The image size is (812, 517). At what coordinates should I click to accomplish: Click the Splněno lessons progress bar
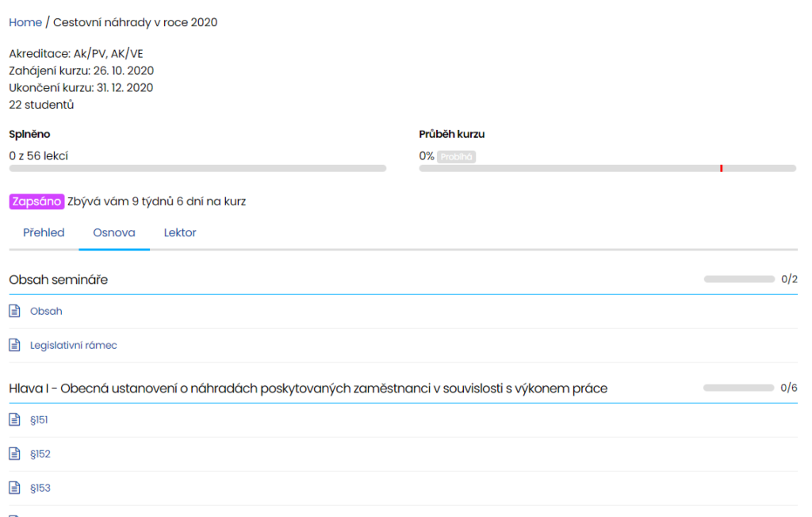coord(197,168)
